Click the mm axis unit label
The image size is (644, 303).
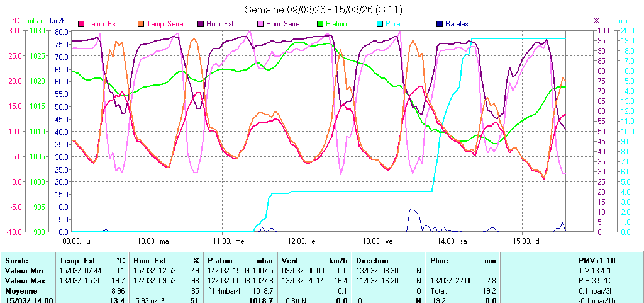pyautogui.click(x=623, y=21)
